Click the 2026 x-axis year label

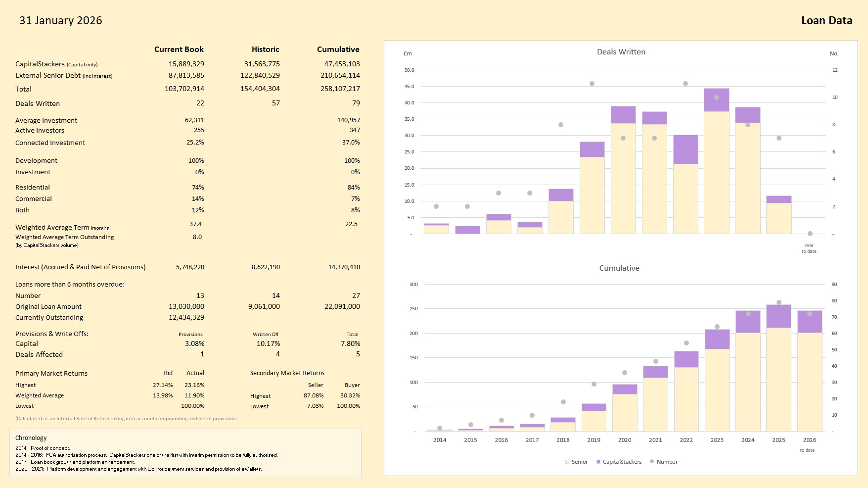tap(809, 440)
